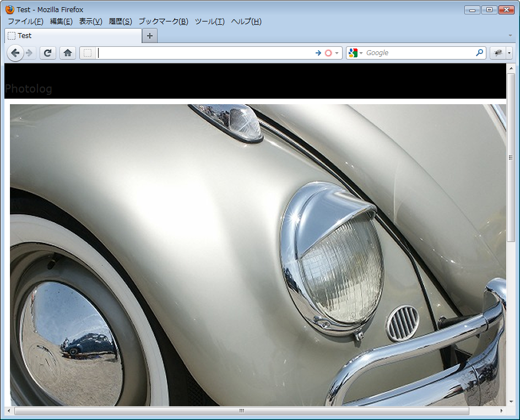Maximize the Firefox window
Image resolution: width=520 pixels, height=420 pixels.
point(489,10)
